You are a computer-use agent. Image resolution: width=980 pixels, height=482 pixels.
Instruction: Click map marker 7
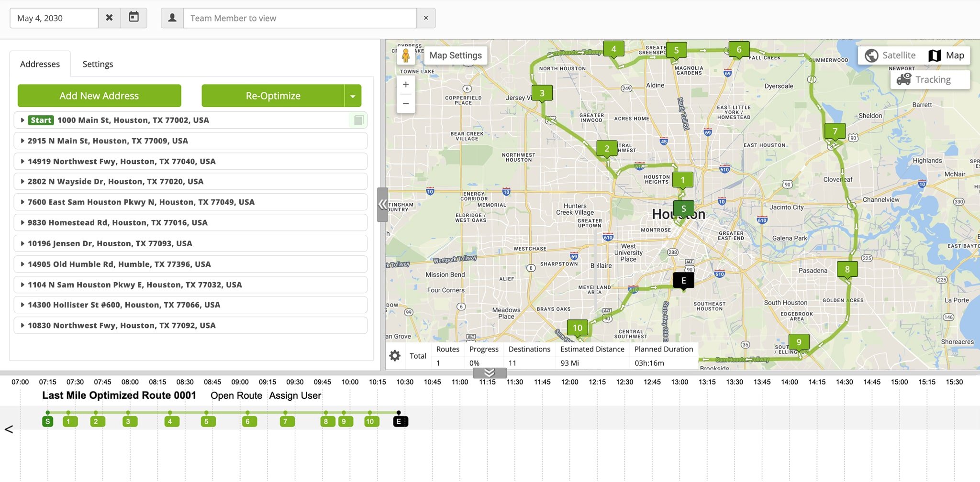point(835,131)
